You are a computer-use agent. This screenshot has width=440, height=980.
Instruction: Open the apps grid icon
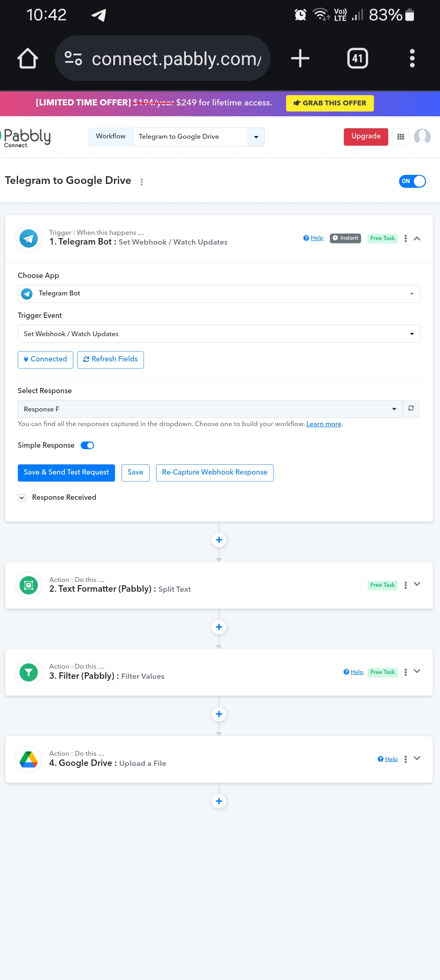(401, 137)
